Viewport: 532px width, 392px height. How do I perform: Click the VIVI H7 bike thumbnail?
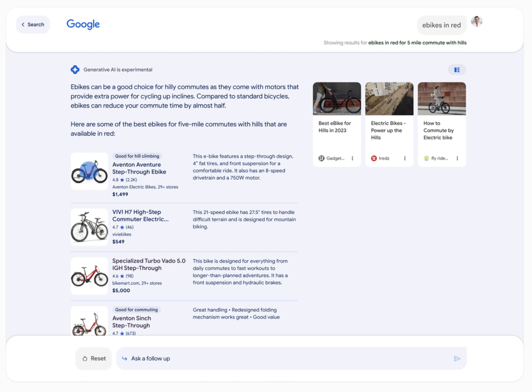[x=89, y=227]
